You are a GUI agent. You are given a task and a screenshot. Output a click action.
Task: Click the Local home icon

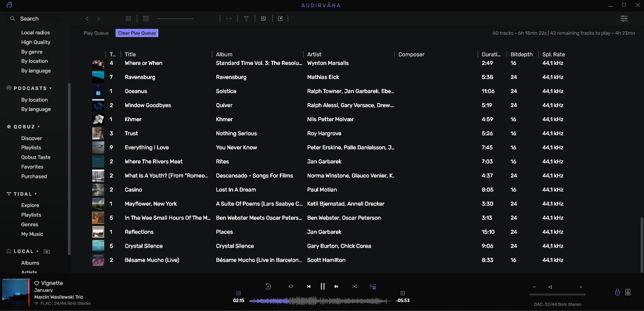(x=9, y=251)
